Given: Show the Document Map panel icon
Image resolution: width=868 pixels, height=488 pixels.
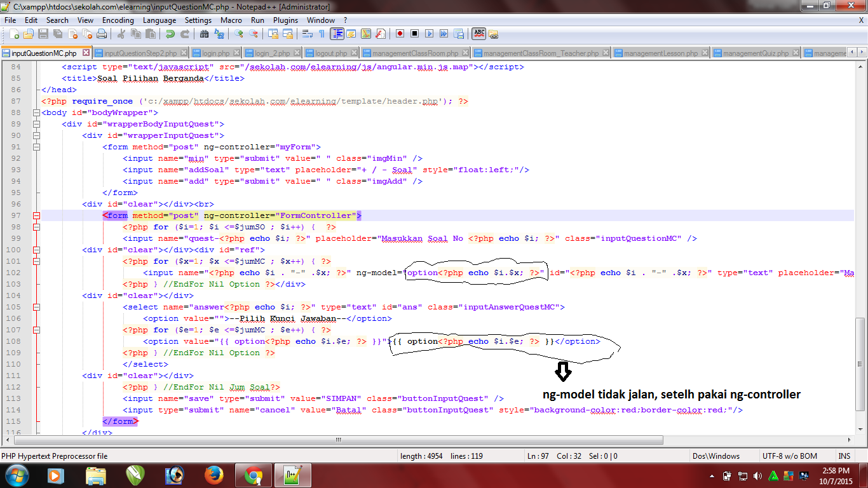Looking at the screenshot, I should [x=366, y=34].
